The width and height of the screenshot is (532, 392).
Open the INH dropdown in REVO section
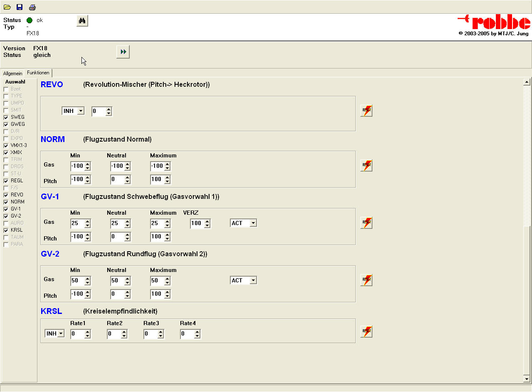[80, 111]
